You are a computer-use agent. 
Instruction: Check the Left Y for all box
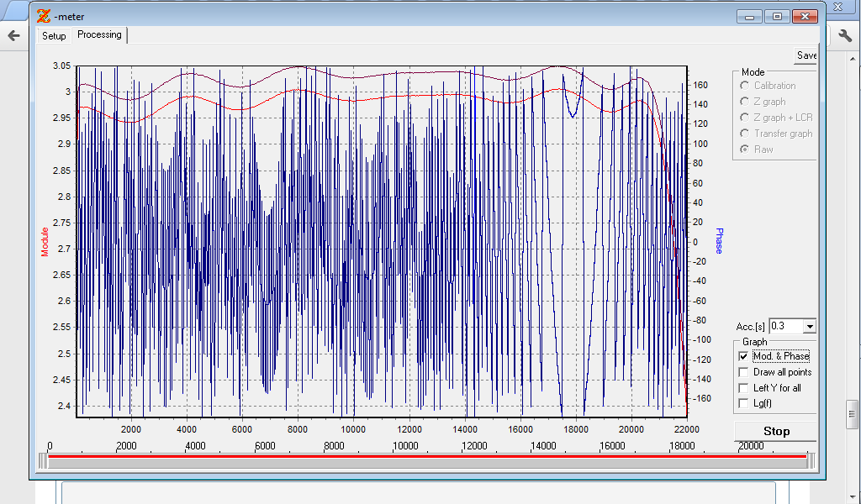click(743, 388)
